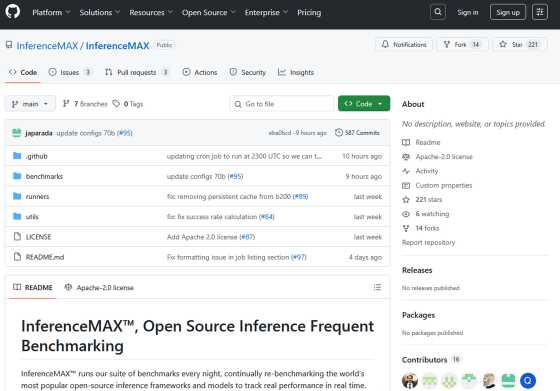Open the 7 Branches link
The image size is (560, 391).
pos(85,104)
